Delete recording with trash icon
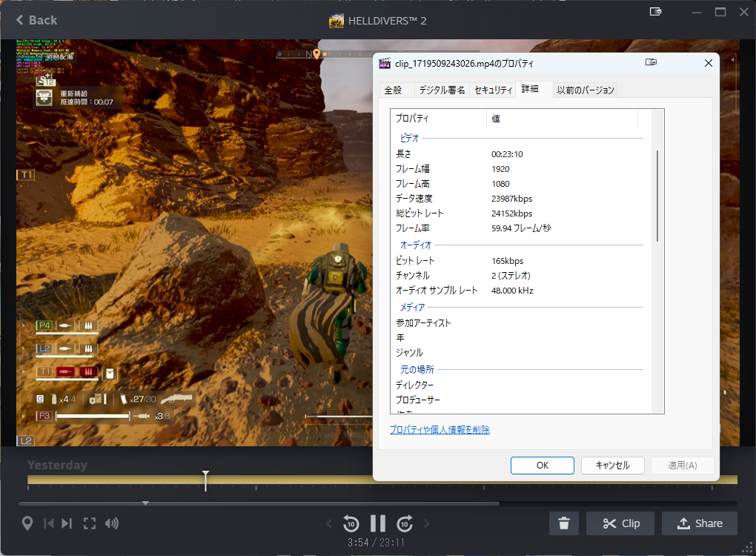This screenshot has height=556, width=756. coord(564,523)
